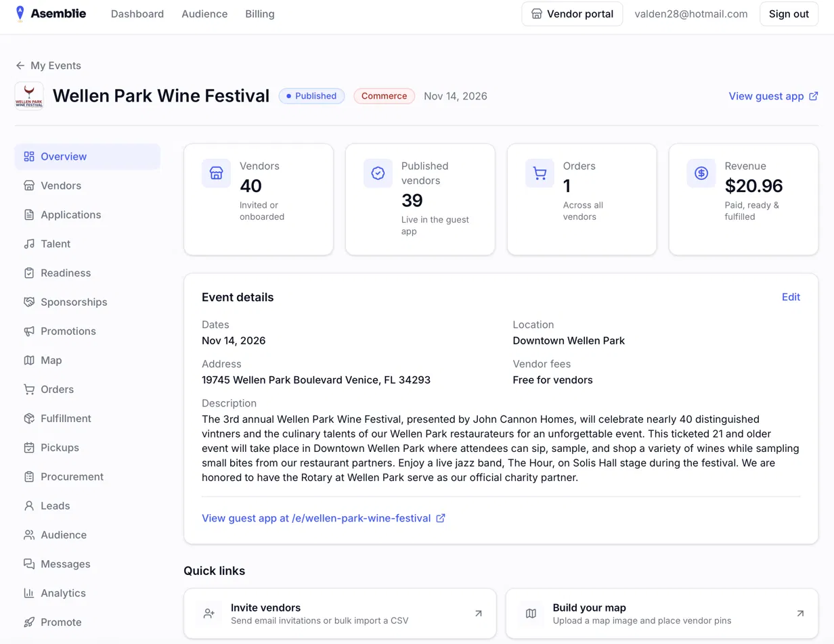Screen dimensions: 834x644
Task: Open the /e/wellen-park-wine-festival guest app link
Action: pyautogui.click(x=324, y=518)
